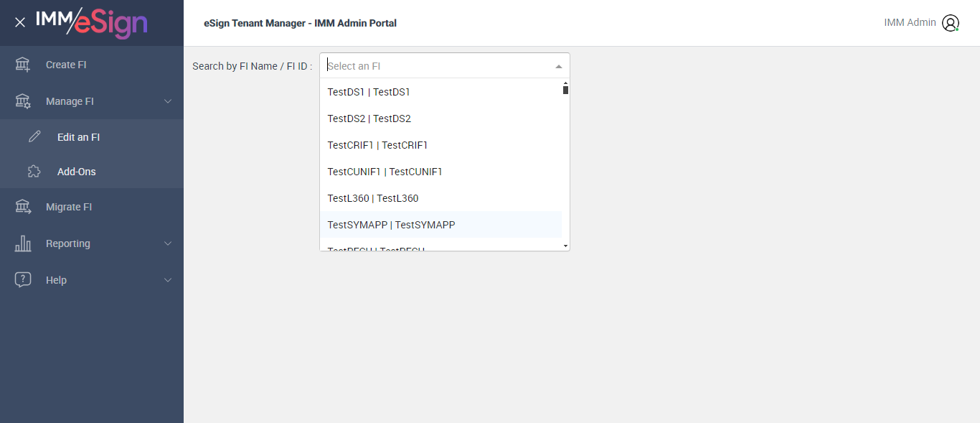Collapse the Manage FI menu chevron
Viewport: 980px width, 423px height.
[168, 101]
